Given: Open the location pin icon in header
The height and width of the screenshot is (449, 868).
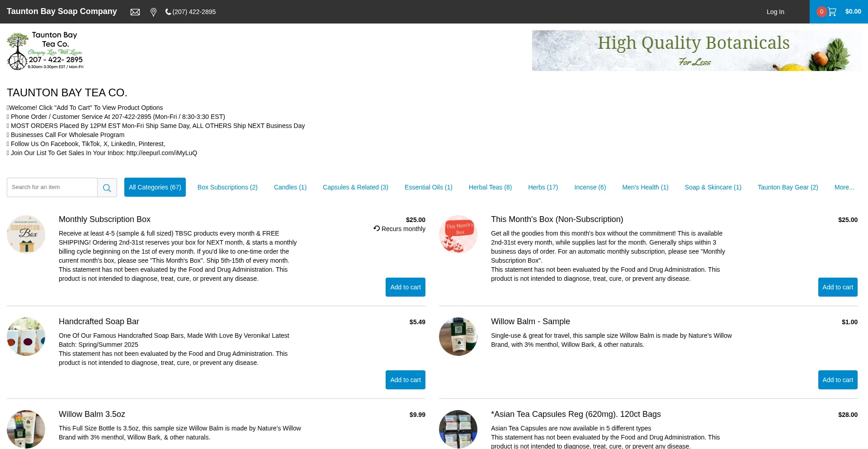Looking at the screenshot, I should pos(153,12).
